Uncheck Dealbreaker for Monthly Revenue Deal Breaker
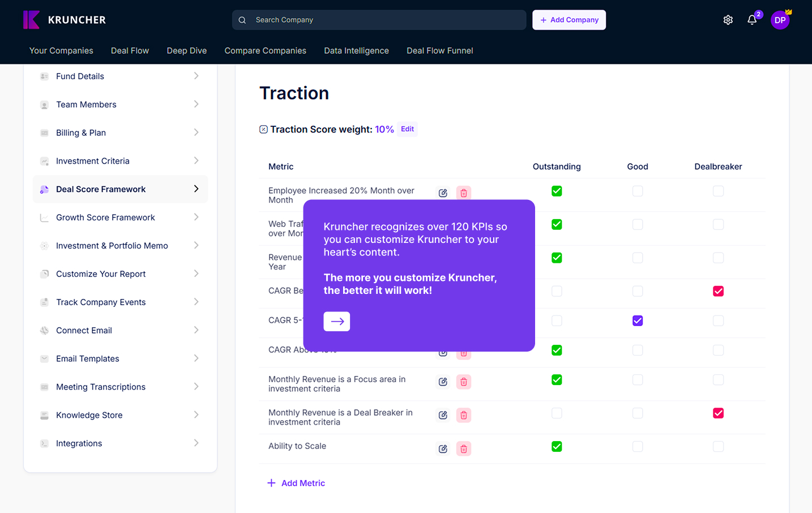Screen dimensions: 812x513 [x=718, y=413]
